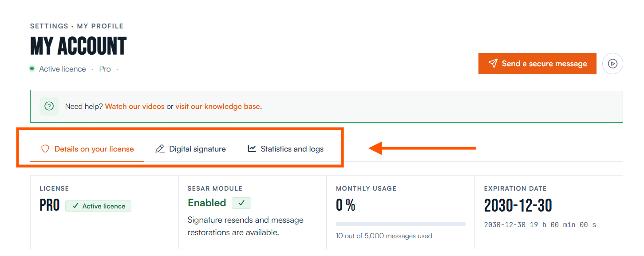Click the Settings breadcrumb text
644x256 pixels.
49,26
